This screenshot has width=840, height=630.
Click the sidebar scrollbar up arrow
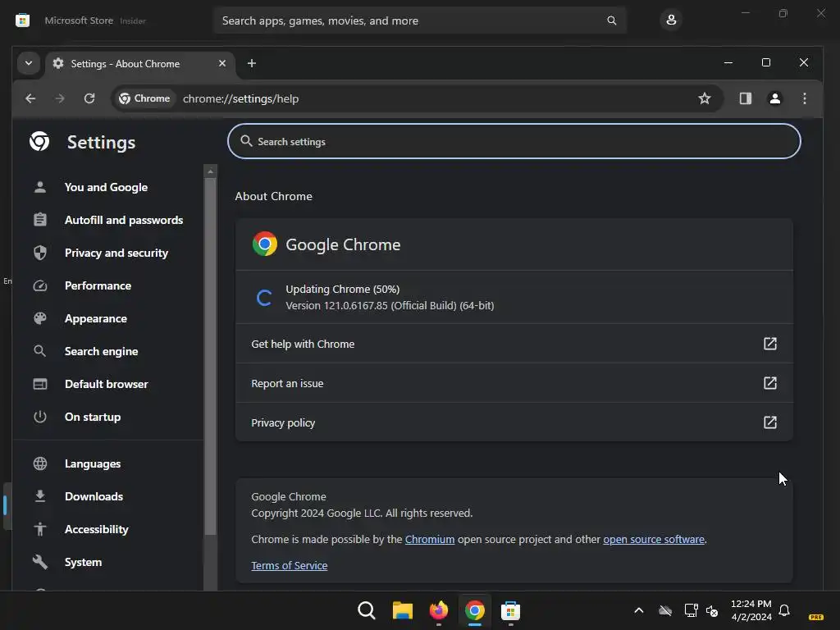click(x=211, y=171)
